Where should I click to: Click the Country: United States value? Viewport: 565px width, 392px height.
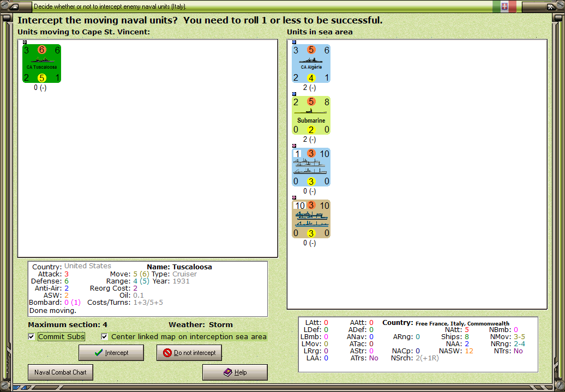coord(88,266)
